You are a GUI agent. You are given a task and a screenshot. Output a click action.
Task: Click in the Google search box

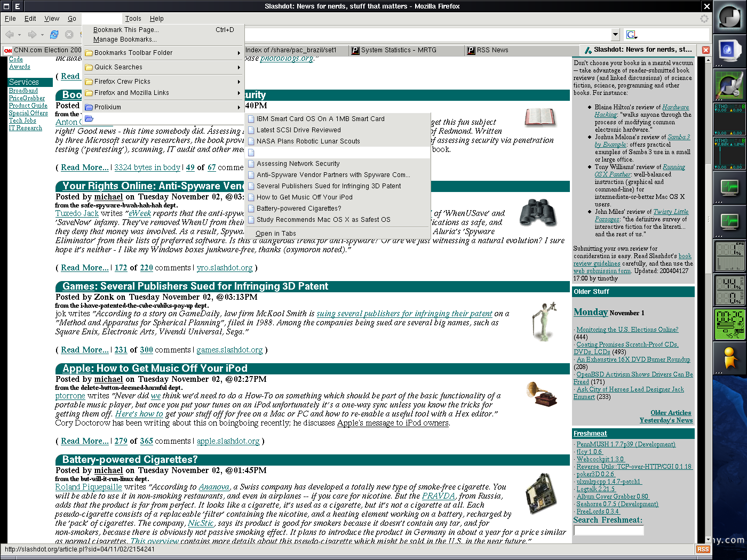pyautogui.click(x=674, y=35)
